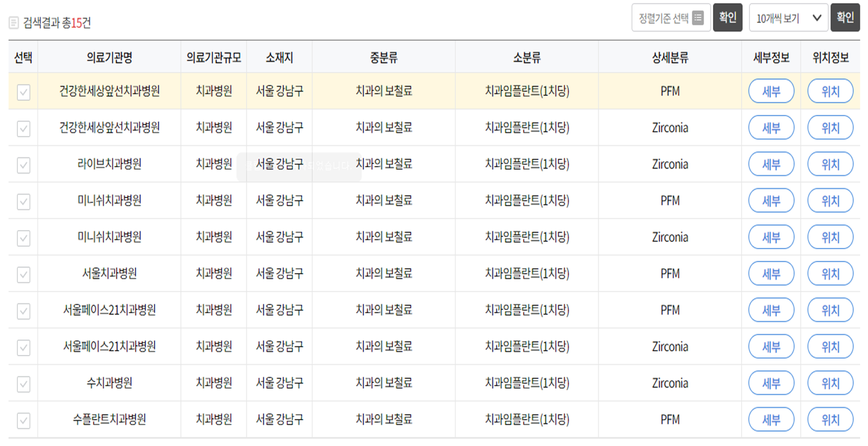Click Zirconia cell in 수치과병원 row
Viewport: 868px width, 446px height.
[x=670, y=383]
